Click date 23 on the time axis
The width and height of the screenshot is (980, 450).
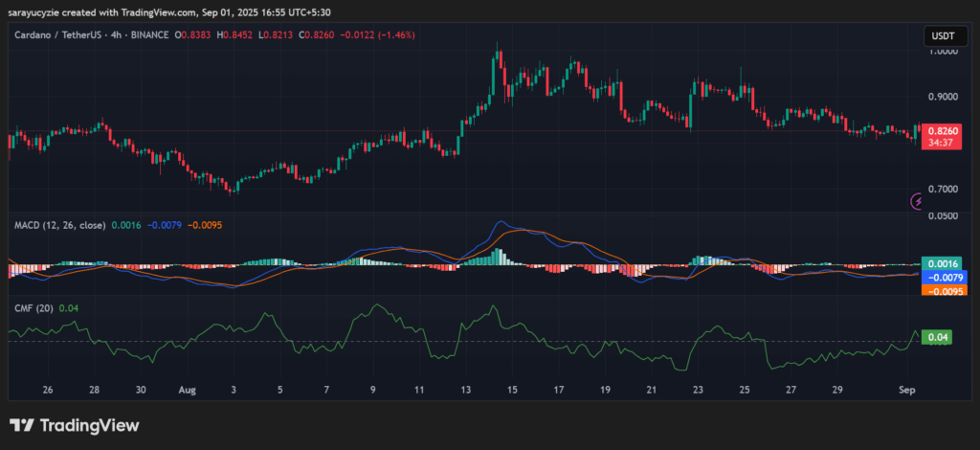[x=698, y=391]
